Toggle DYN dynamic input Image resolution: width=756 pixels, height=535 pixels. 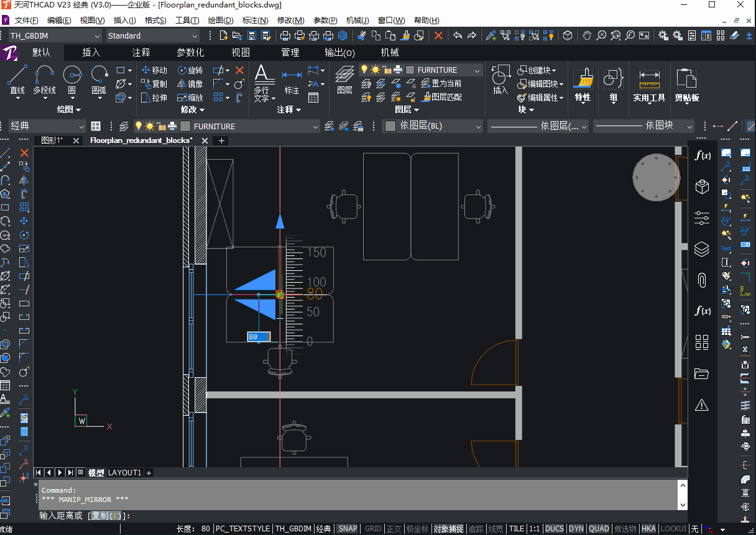point(576,529)
